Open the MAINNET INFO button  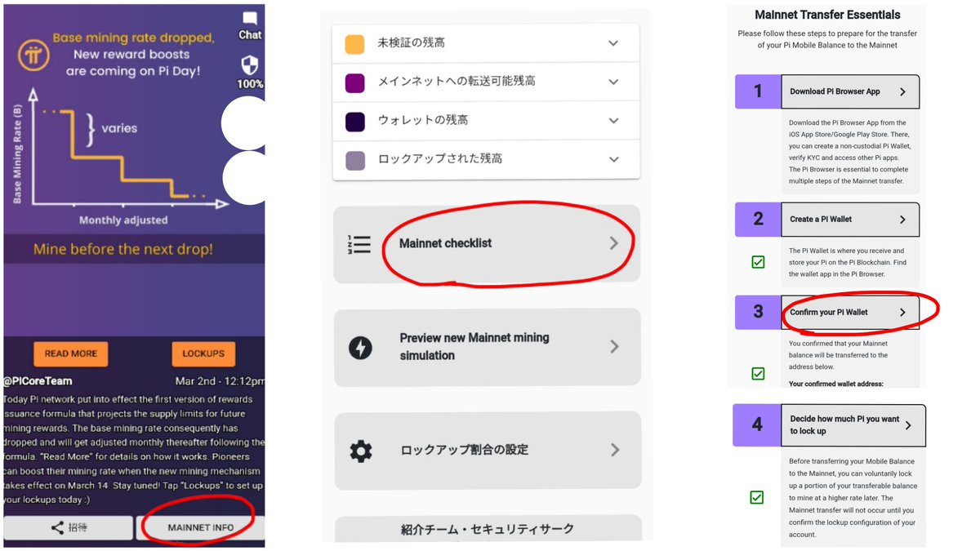(200, 528)
